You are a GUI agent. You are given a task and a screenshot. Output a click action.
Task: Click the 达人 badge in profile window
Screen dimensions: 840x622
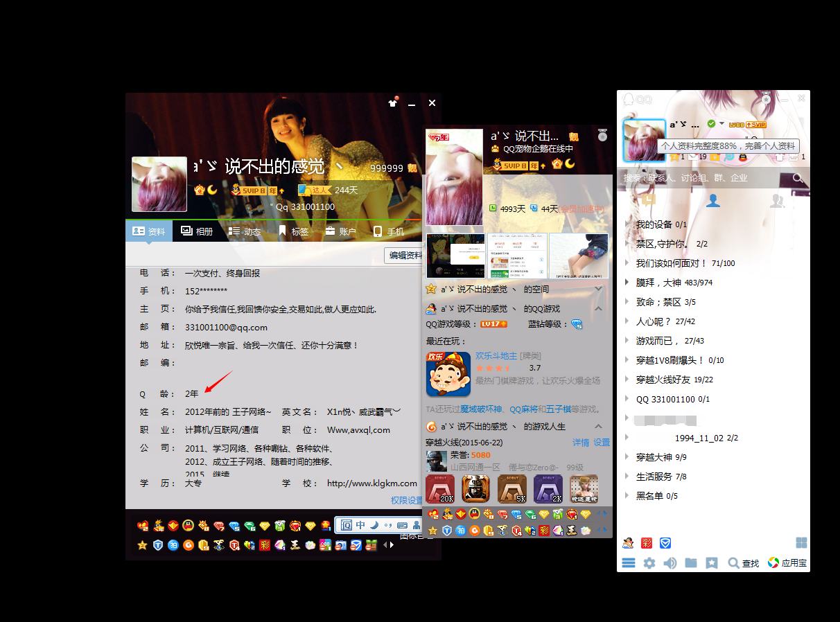pyautogui.click(x=314, y=190)
